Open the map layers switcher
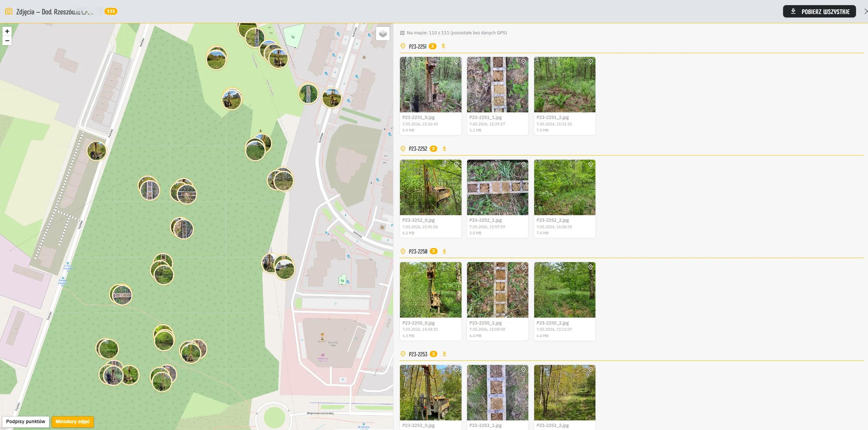 pos(383,34)
